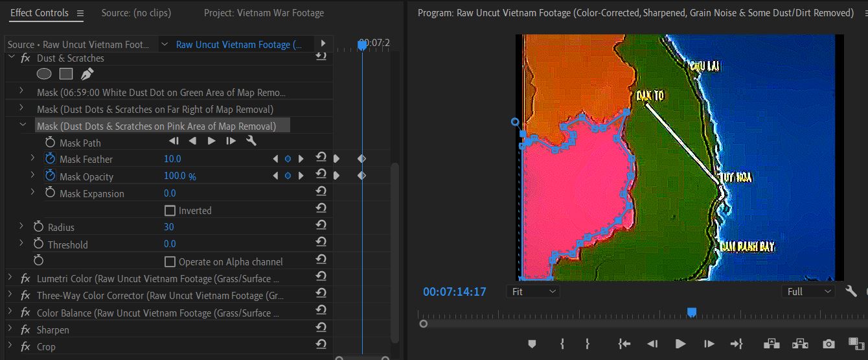
Task: Add or remove Mask Opacity keyframe
Action: tap(288, 176)
